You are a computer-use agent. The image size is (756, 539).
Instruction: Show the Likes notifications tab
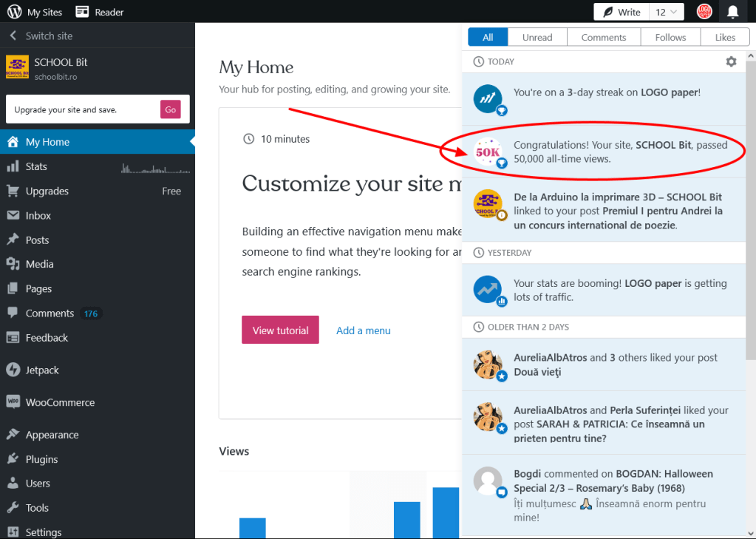725,38
